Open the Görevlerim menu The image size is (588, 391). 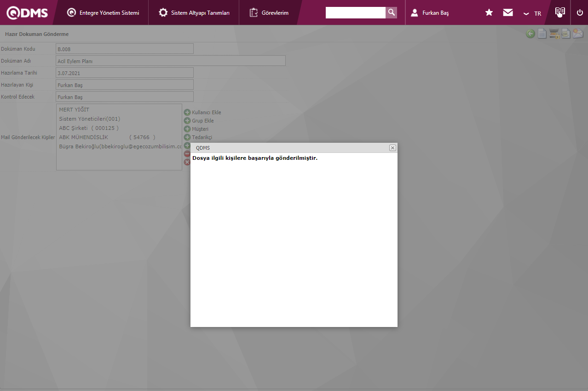pyautogui.click(x=269, y=13)
